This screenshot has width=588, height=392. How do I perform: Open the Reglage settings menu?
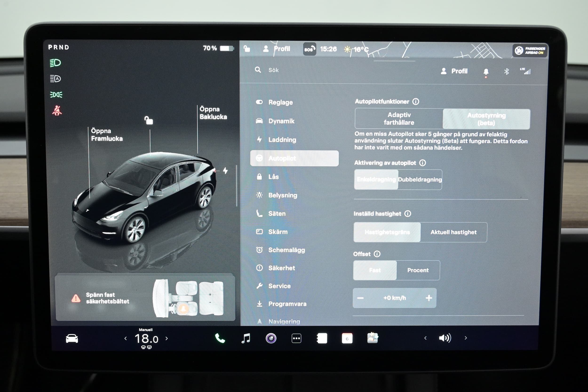coord(294,102)
